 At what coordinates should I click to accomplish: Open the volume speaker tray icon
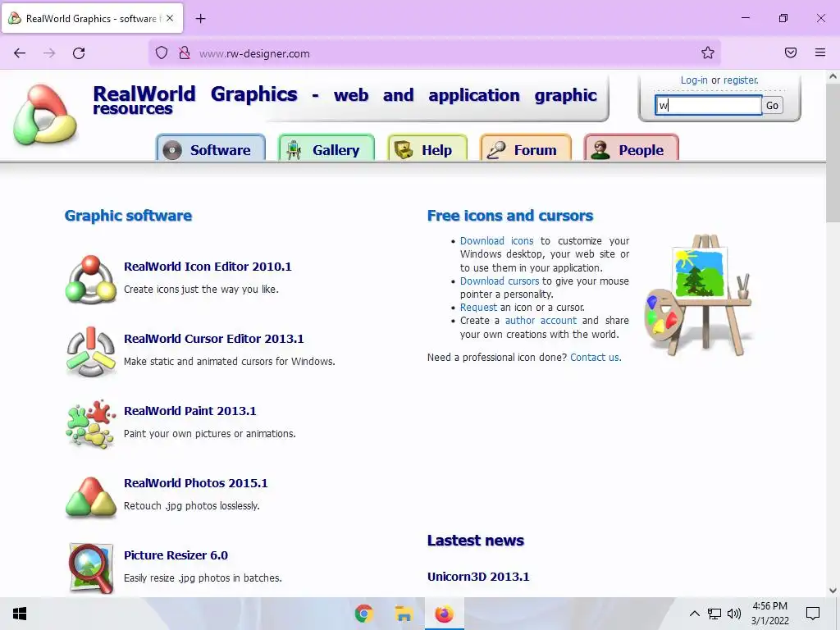(x=734, y=614)
